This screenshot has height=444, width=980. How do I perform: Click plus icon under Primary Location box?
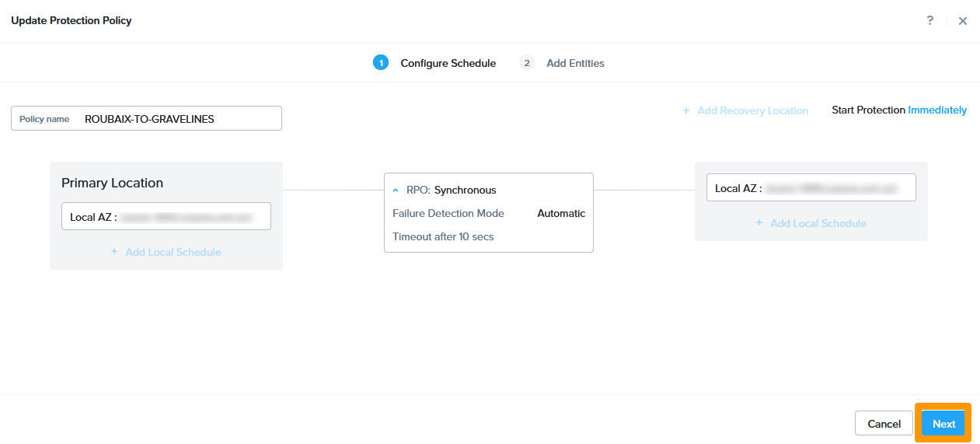pos(114,252)
